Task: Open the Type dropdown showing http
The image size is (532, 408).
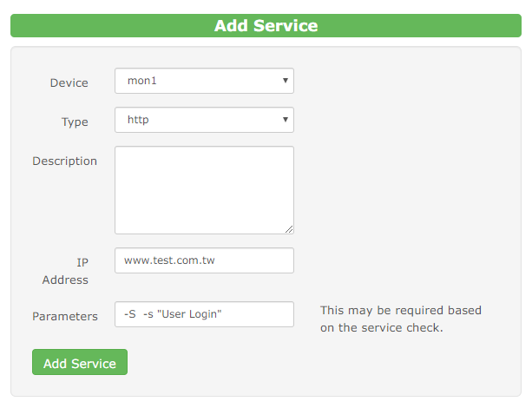Action: pyautogui.click(x=204, y=120)
